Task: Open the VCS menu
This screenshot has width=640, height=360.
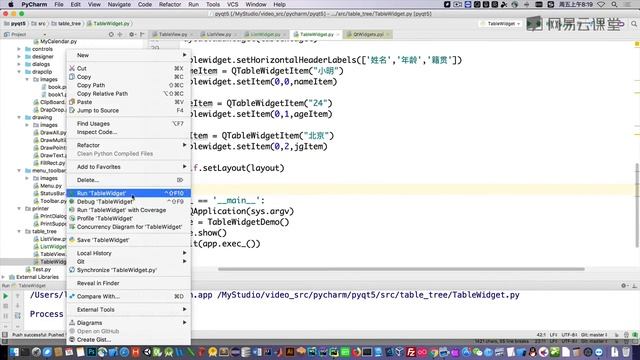Action: coord(233,4)
